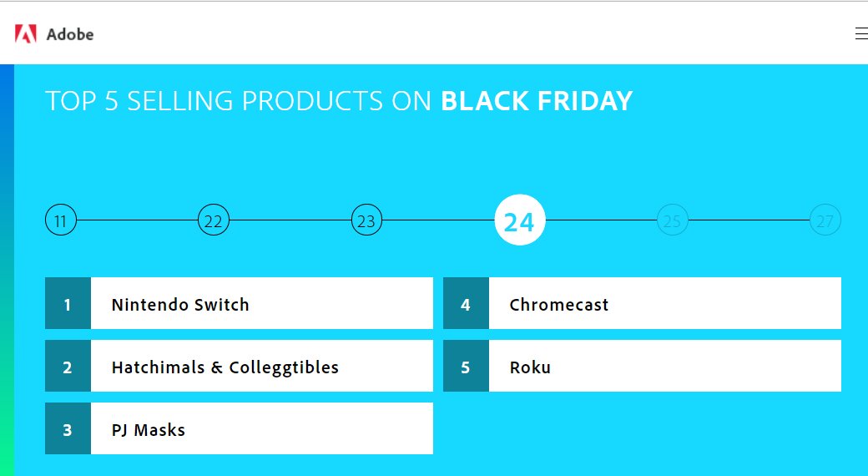Click the rank 3 number badge

tap(68, 428)
